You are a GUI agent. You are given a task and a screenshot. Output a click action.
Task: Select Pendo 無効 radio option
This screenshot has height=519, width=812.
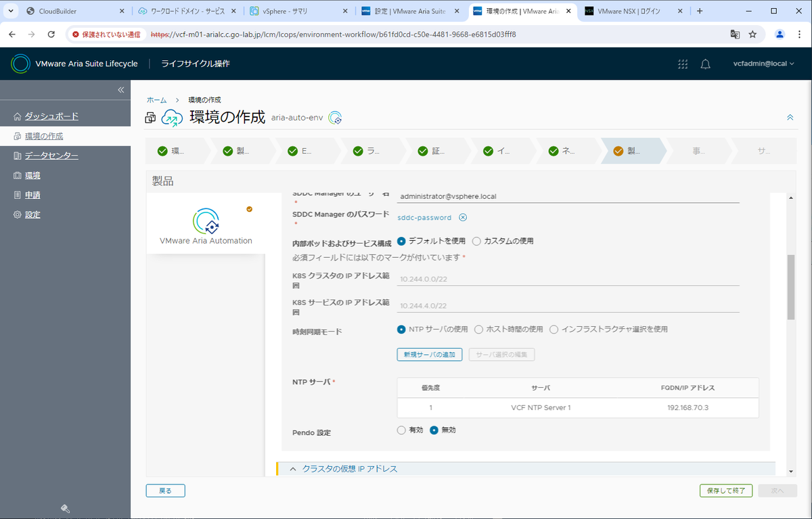(x=434, y=430)
